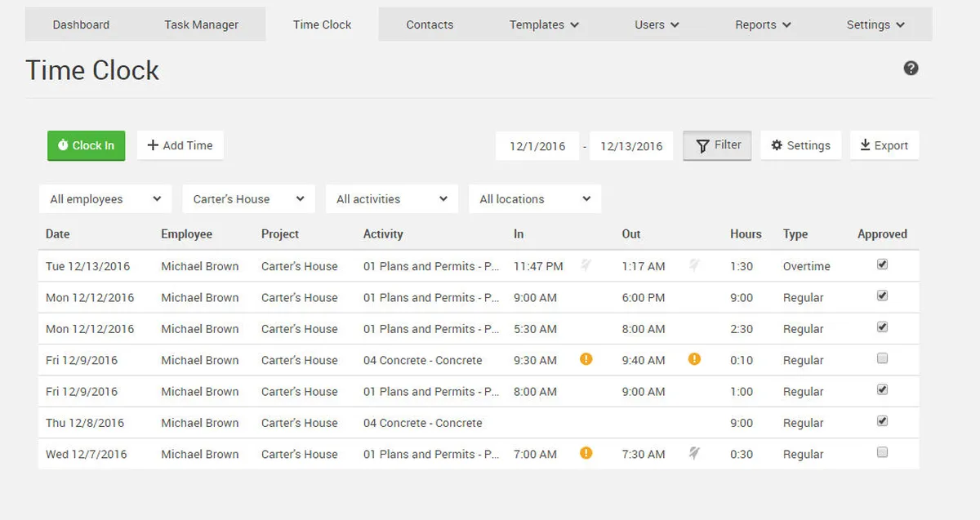Toggle Approved checkbox for Mon 12/12/2016 9:00 AM row
This screenshot has width=980, height=520.
click(882, 296)
